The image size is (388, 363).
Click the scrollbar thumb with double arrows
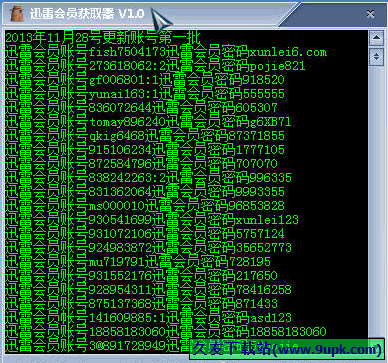click(x=376, y=56)
